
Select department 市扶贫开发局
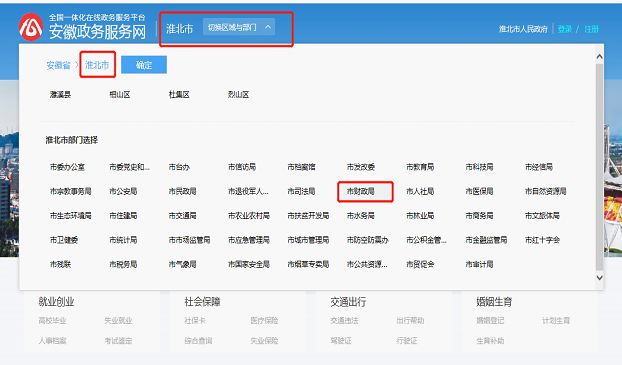click(308, 215)
